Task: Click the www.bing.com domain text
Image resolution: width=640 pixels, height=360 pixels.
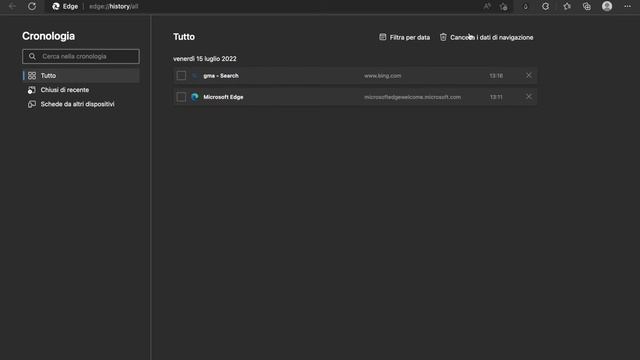Action: pyautogui.click(x=382, y=76)
